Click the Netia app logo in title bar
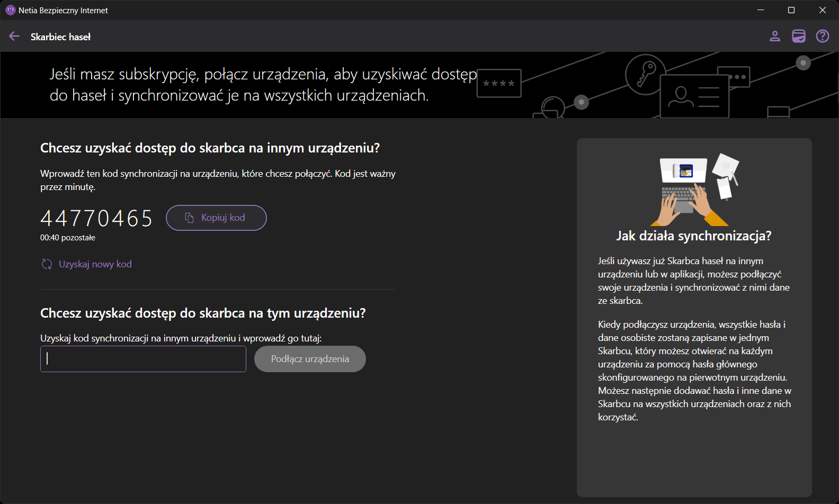Image resolution: width=839 pixels, height=504 pixels. click(x=10, y=10)
